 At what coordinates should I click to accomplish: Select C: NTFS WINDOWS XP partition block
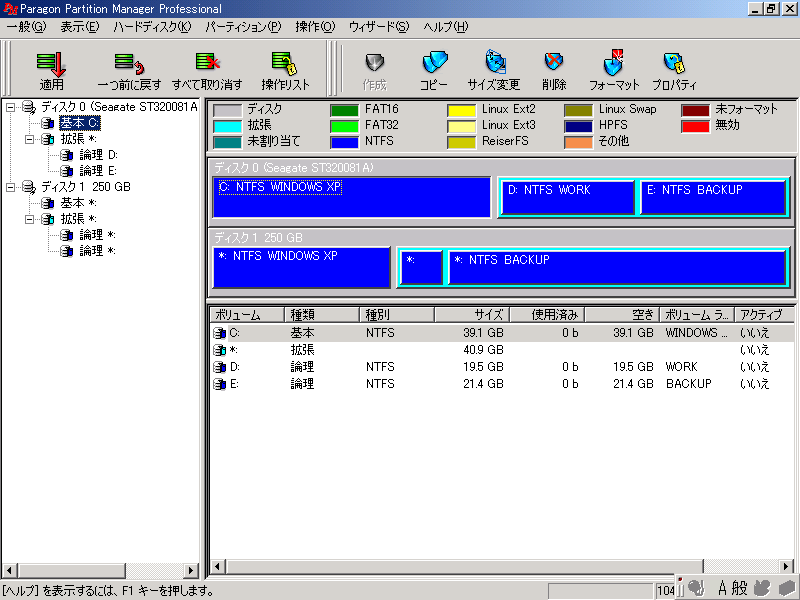tap(352, 197)
